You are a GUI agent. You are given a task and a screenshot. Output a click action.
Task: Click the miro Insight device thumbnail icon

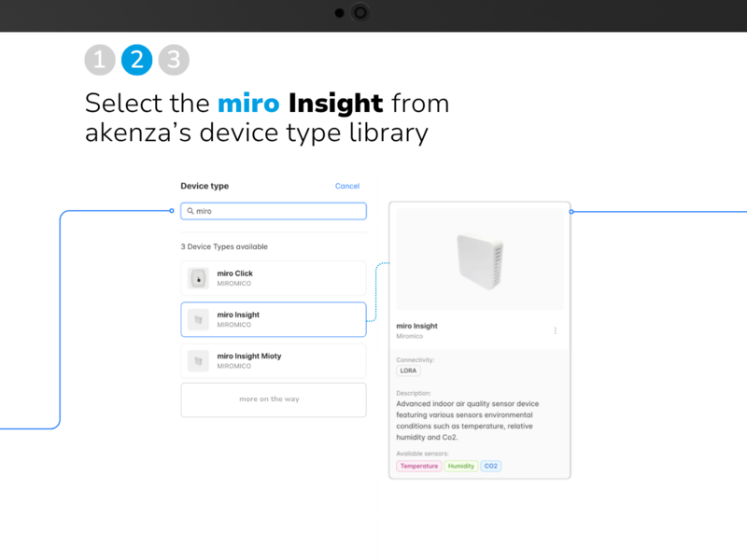tap(197, 319)
